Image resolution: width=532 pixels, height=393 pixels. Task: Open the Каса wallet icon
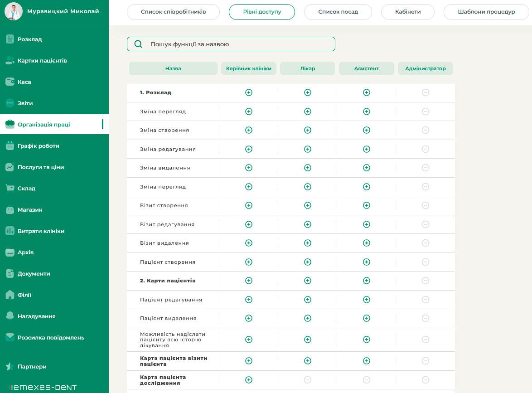10,82
